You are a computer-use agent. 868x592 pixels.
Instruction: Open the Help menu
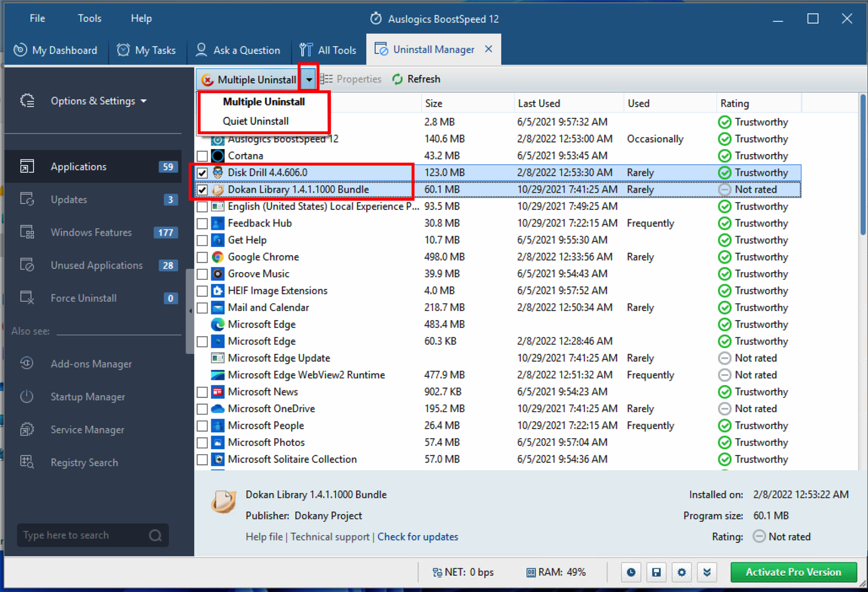pyautogui.click(x=141, y=19)
